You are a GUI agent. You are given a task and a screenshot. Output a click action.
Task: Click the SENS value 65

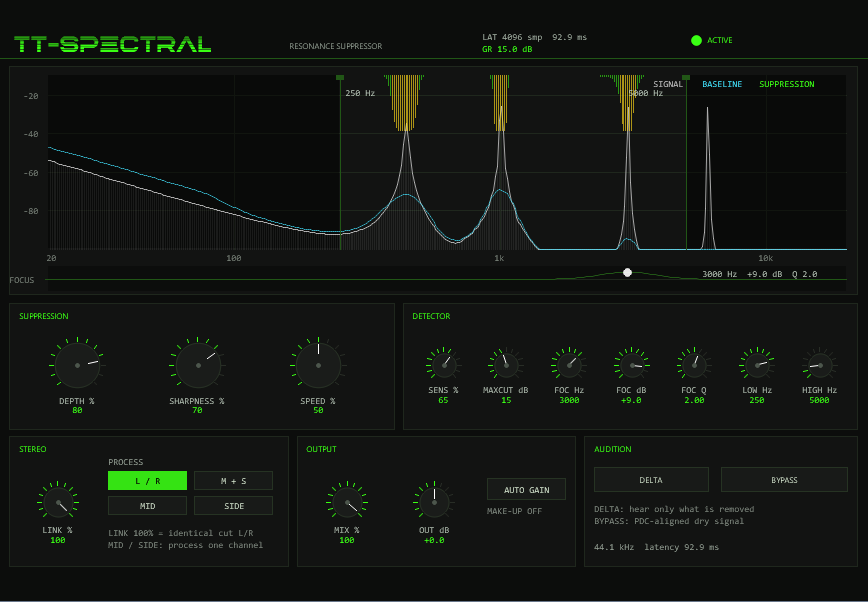(x=443, y=400)
